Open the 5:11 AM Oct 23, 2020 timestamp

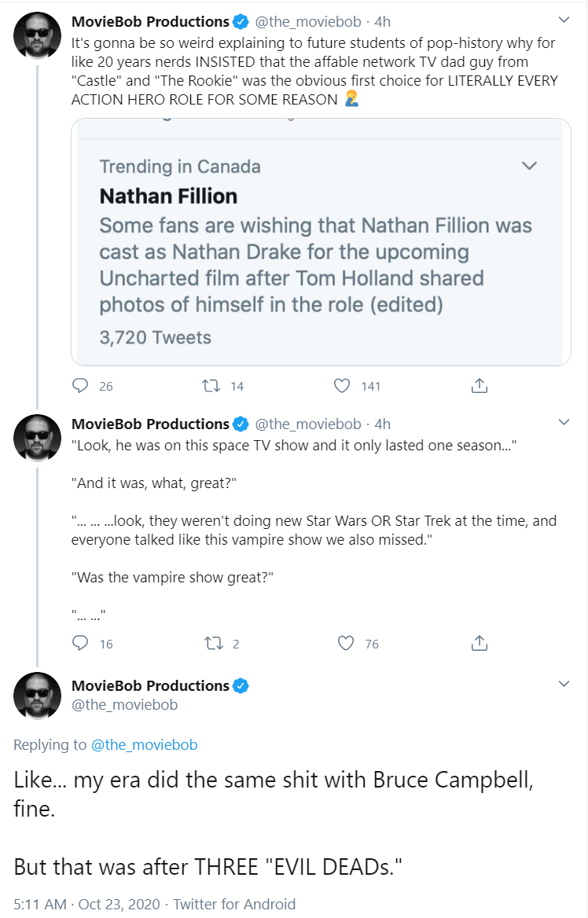click(86, 904)
